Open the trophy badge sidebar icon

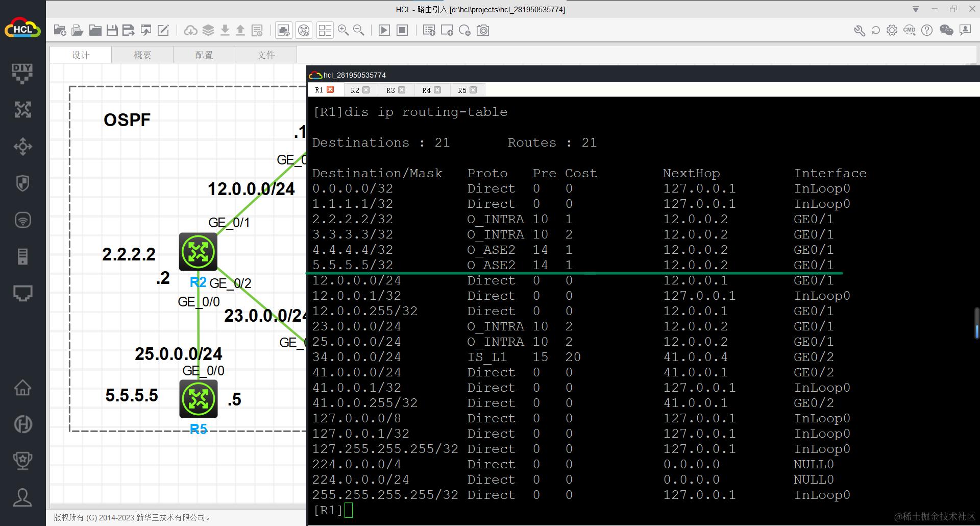[22, 461]
